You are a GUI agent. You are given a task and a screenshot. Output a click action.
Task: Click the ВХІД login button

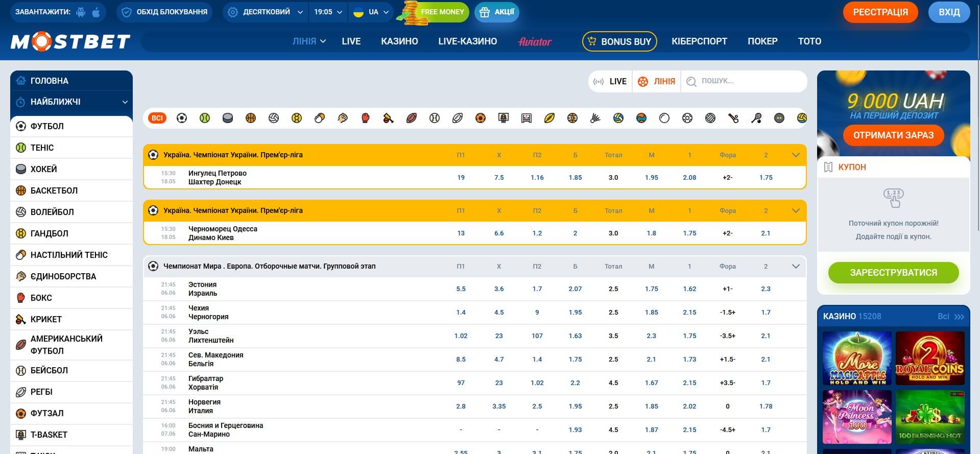click(x=949, y=12)
